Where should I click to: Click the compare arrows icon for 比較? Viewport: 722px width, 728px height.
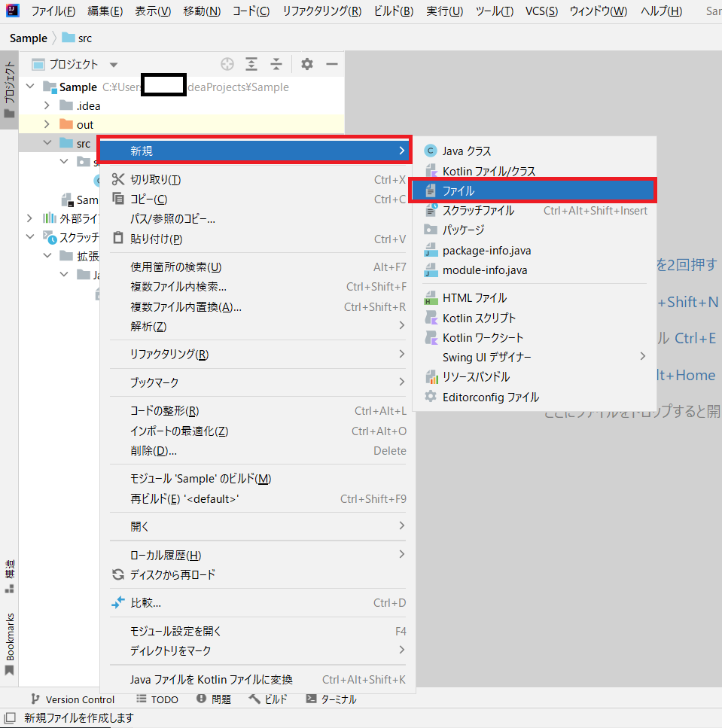tap(118, 602)
